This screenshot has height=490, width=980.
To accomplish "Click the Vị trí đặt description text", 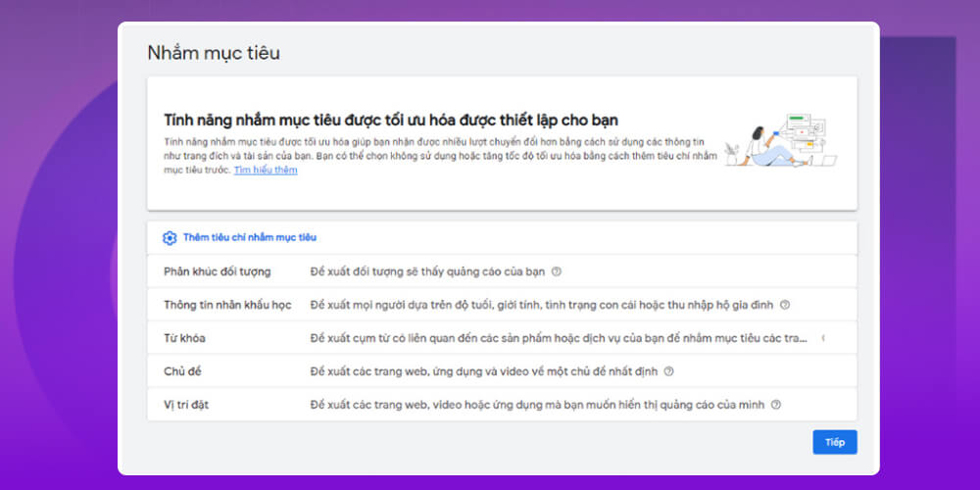I will tap(538, 405).
